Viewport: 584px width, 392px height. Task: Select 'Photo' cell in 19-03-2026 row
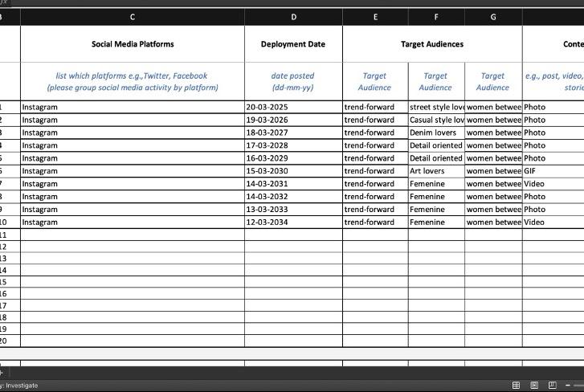(553, 120)
